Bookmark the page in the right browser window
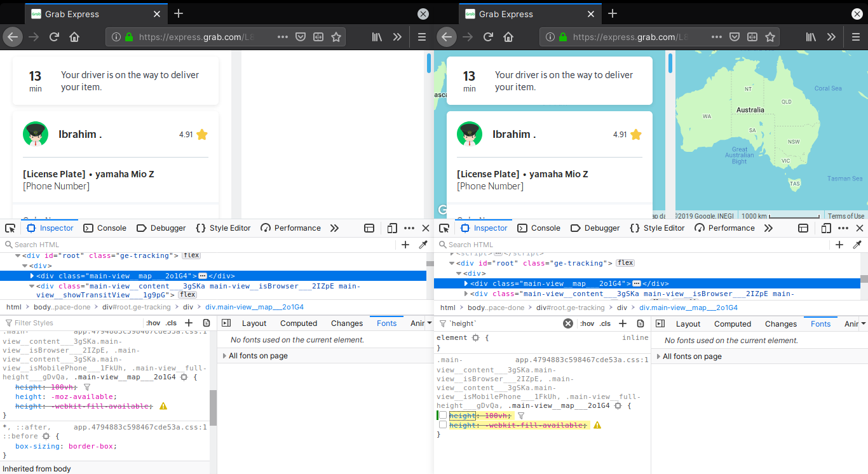The height and width of the screenshot is (474, 868). point(770,37)
